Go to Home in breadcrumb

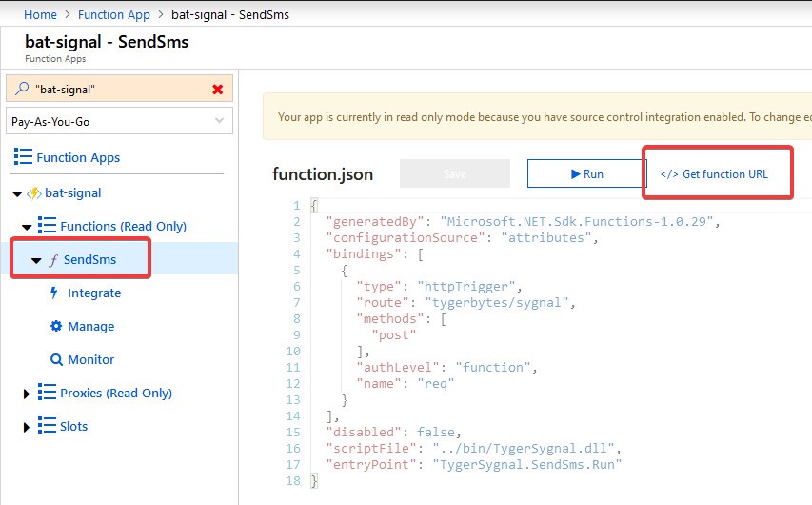click(40, 14)
